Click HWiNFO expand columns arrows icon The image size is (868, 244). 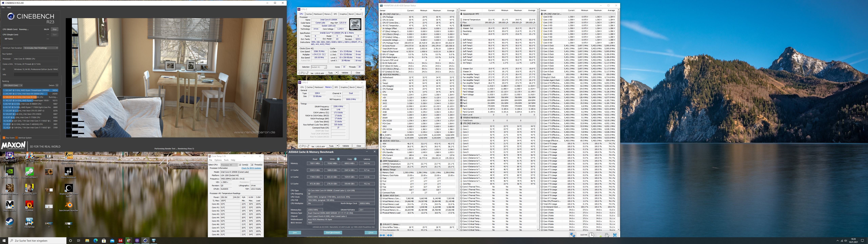[382, 235]
